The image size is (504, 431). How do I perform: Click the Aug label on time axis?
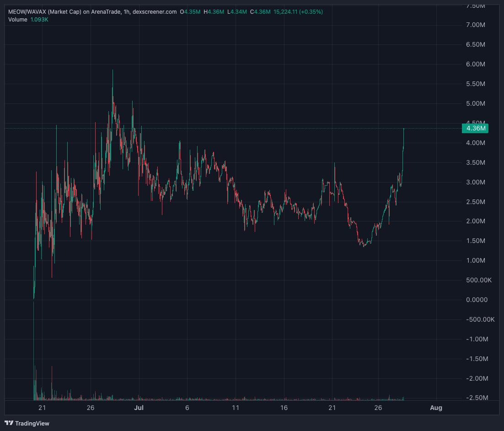pos(436,408)
